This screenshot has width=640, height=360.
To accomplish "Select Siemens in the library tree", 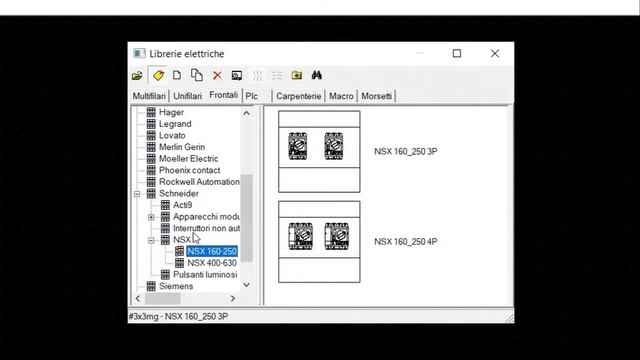I will coord(176,286).
